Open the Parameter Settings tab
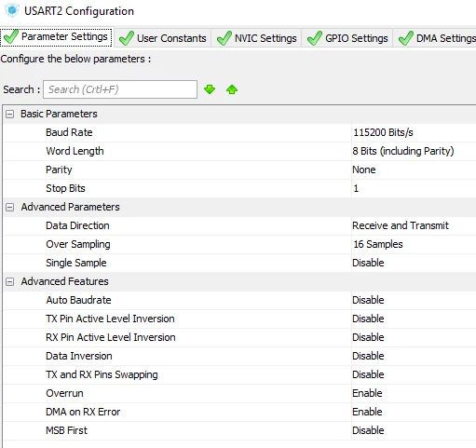 57,36
